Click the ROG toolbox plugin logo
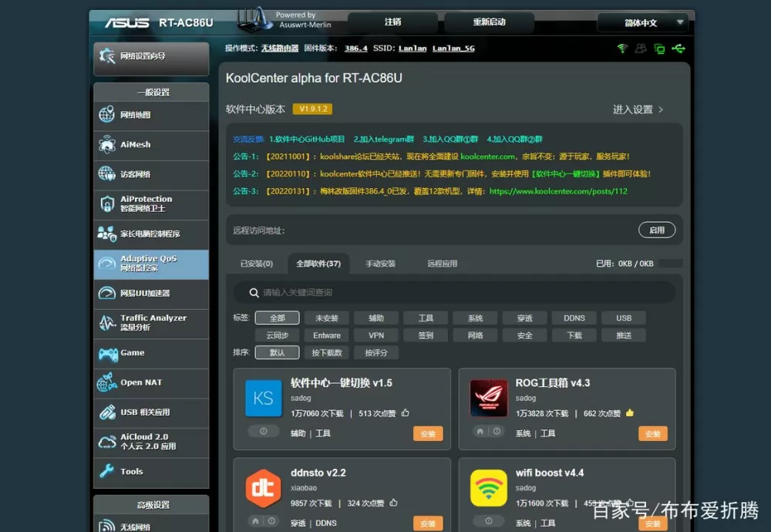The image size is (771, 532). click(488, 398)
